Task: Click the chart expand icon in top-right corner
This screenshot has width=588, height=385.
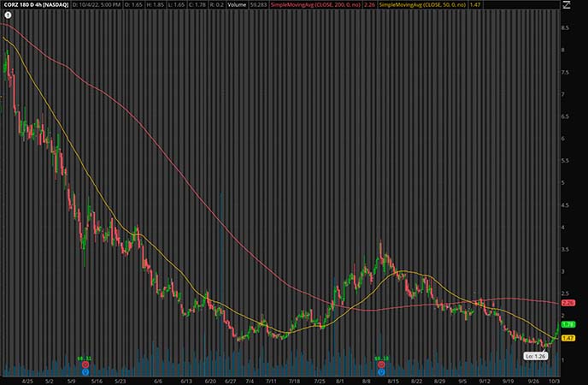Action: coord(566,6)
